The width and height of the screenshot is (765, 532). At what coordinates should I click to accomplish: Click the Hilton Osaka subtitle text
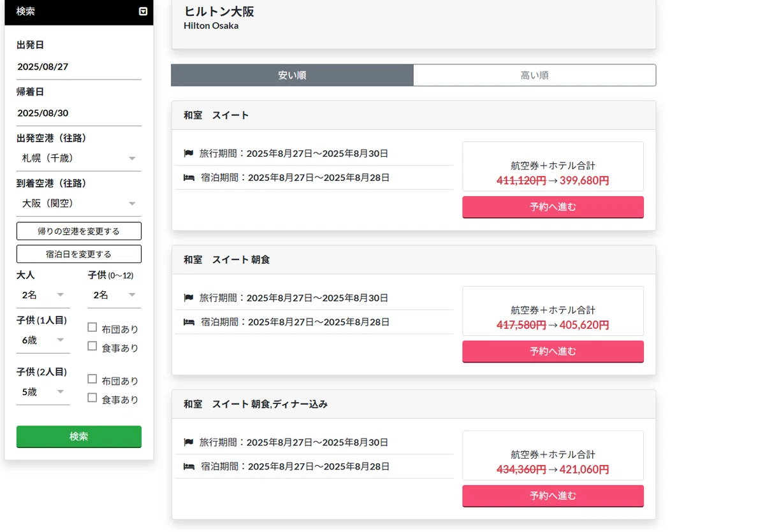click(211, 26)
